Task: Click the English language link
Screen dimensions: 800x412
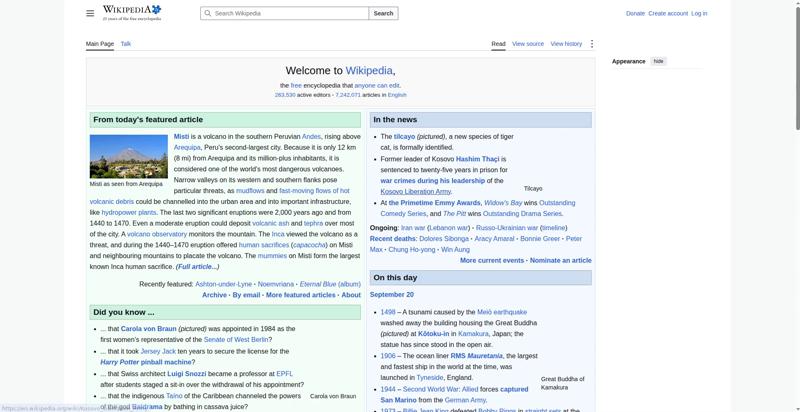Action: tap(397, 95)
